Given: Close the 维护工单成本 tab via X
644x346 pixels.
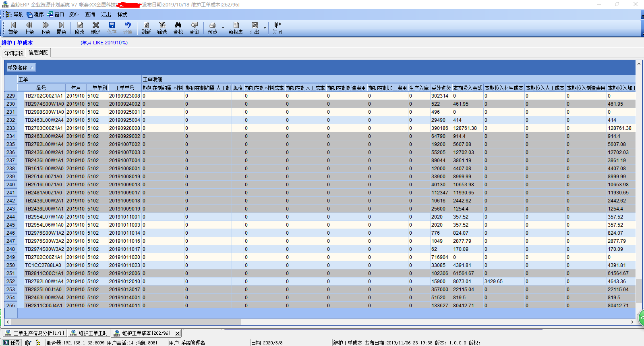Looking at the screenshot, I should point(178,333).
